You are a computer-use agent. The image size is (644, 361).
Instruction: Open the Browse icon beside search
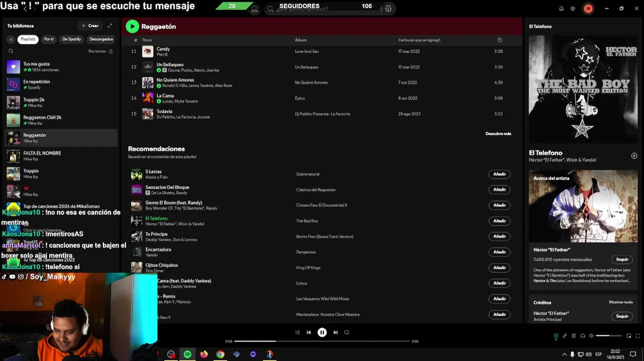pyautogui.click(x=388, y=9)
